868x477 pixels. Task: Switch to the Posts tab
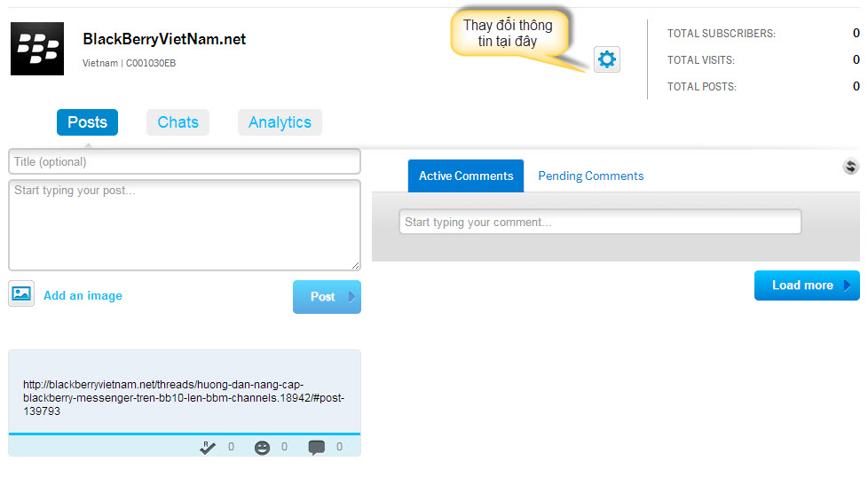click(x=88, y=122)
